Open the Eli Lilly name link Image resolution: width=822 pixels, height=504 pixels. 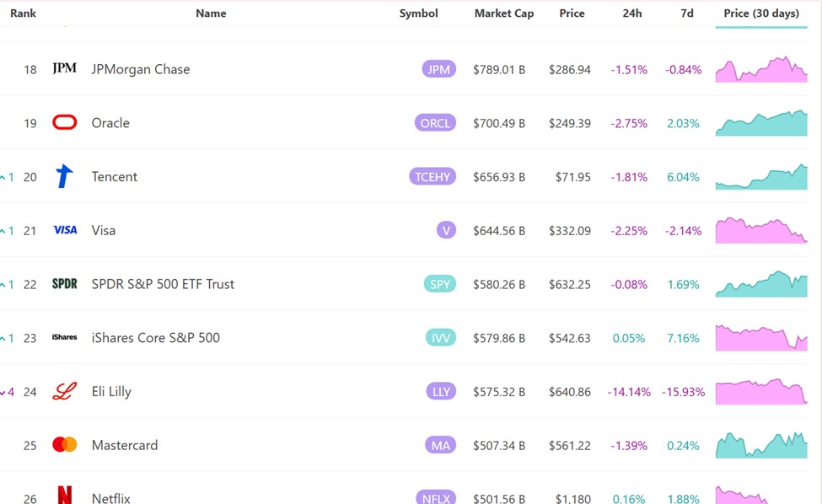coord(111,391)
